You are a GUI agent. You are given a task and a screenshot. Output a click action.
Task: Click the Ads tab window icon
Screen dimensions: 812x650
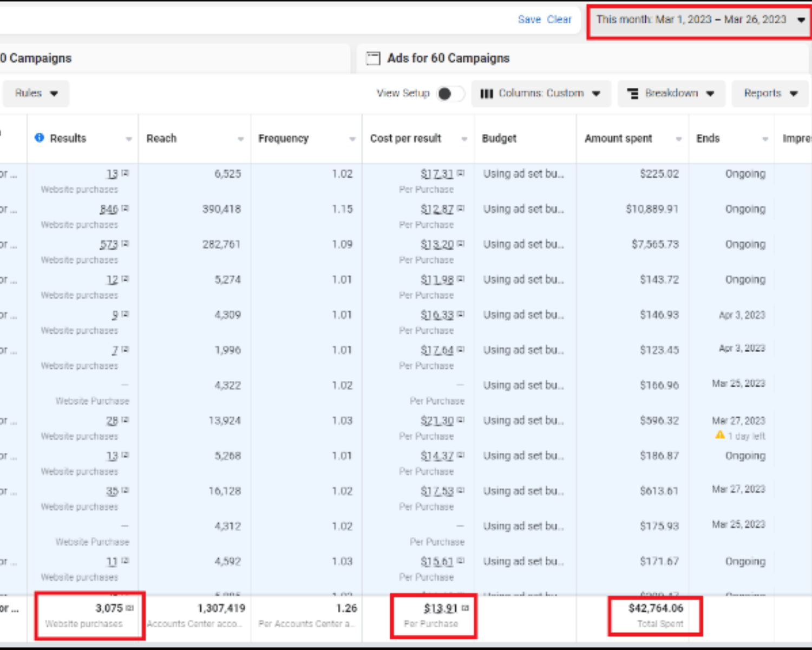373,58
